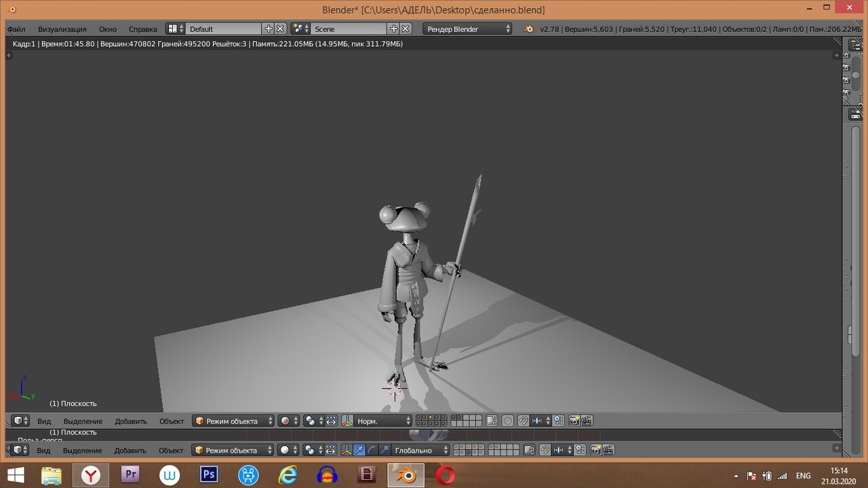Click the Справка menu item
This screenshot has height=488, width=868.
[142, 29]
